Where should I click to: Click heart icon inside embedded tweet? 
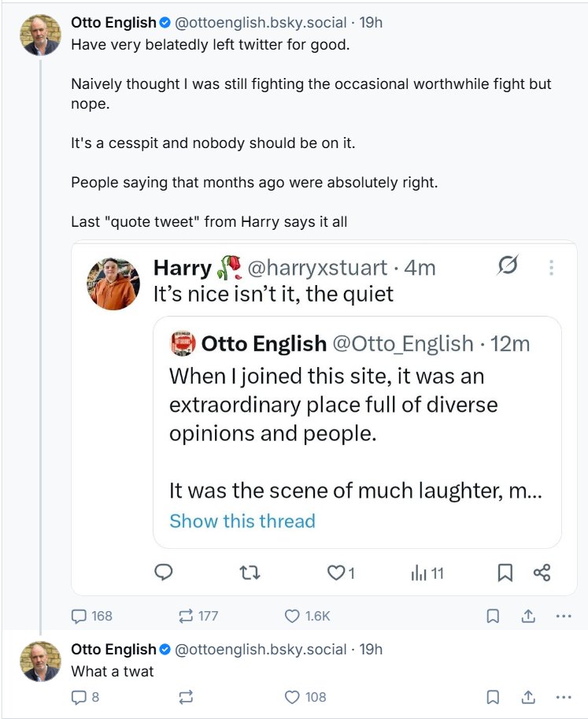(x=336, y=573)
